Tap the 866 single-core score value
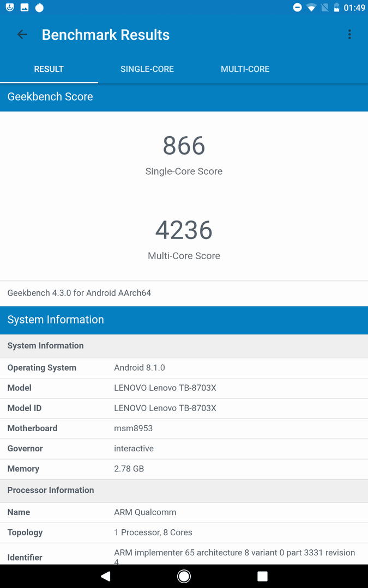 coord(184,146)
